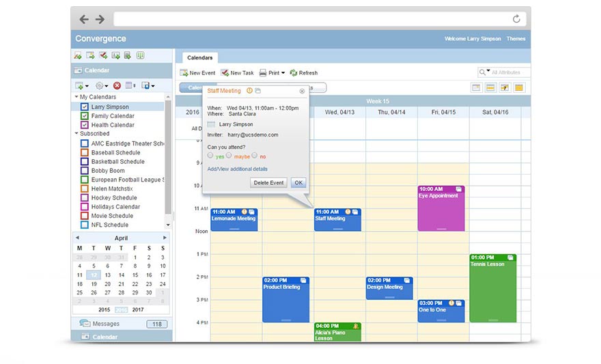Click the One to One event
Viewport: 601px width, 364px height.
point(441,311)
